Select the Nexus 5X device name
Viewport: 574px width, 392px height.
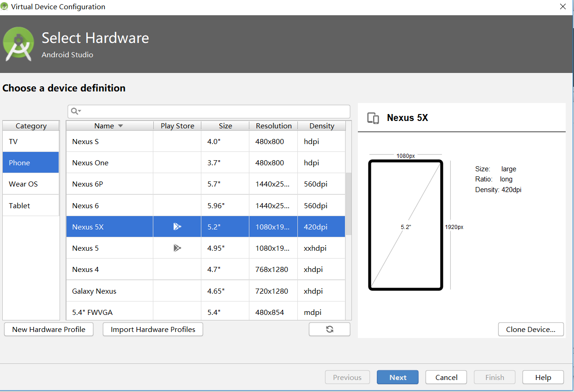(x=88, y=227)
